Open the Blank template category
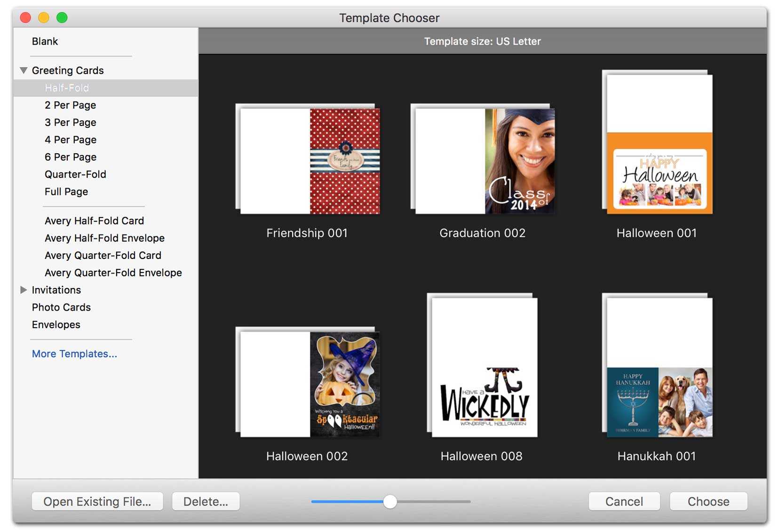Screen dimensions: 778x532 (45, 41)
